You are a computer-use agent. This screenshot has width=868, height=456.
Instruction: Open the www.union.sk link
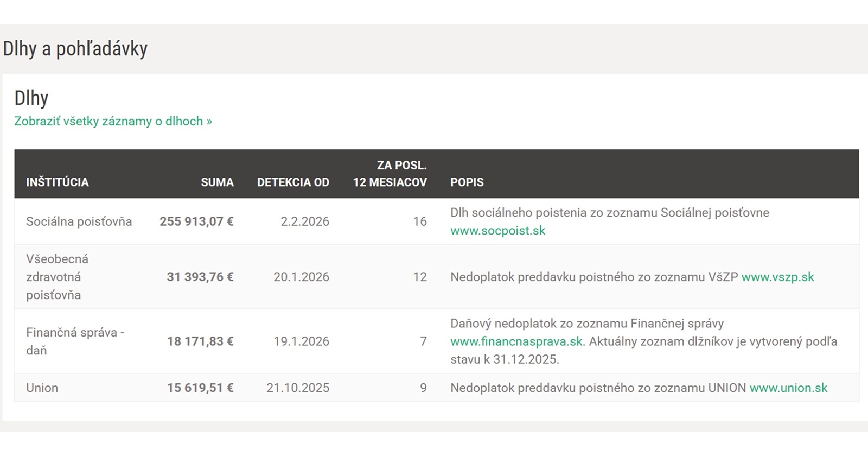click(788, 388)
